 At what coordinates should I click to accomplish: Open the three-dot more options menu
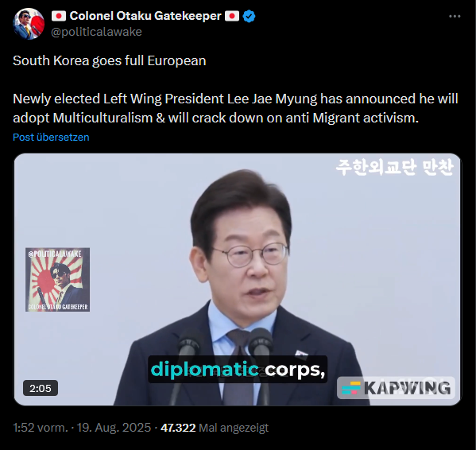tap(455, 17)
